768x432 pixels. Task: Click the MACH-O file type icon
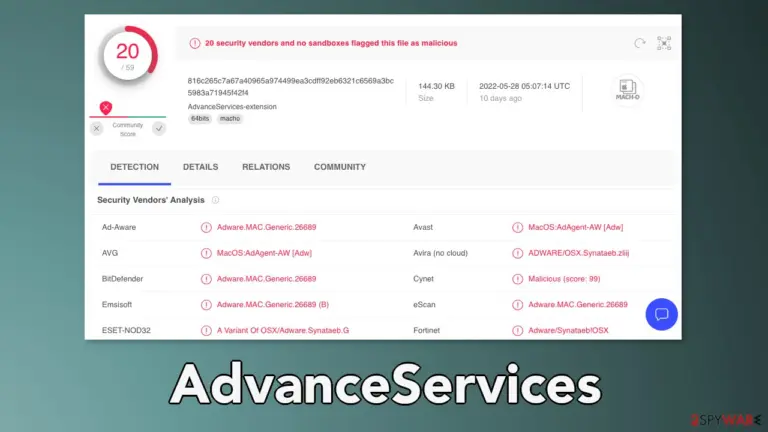pos(627,90)
